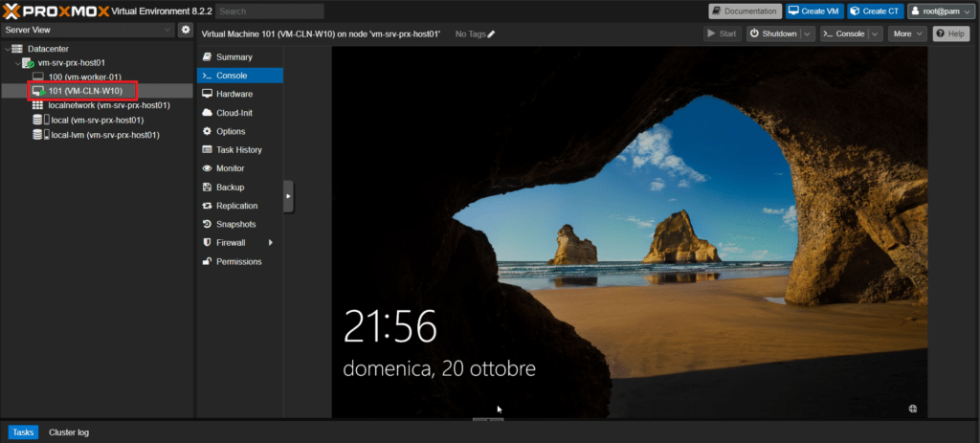Select local (vm-srv-prx-host01) storage entry
The width and height of the screenshot is (980, 443).
coord(97,120)
